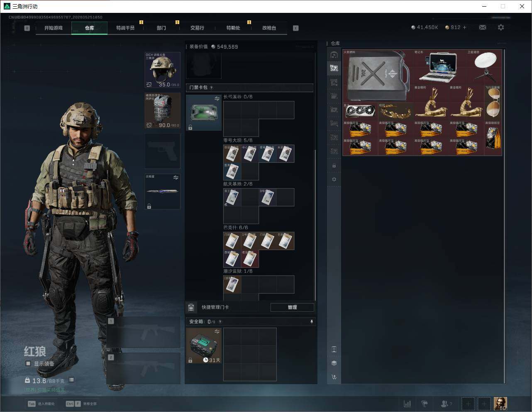Open the 开始游戏 tab
This screenshot has width=532, height=412.
(x=54, y=28)
